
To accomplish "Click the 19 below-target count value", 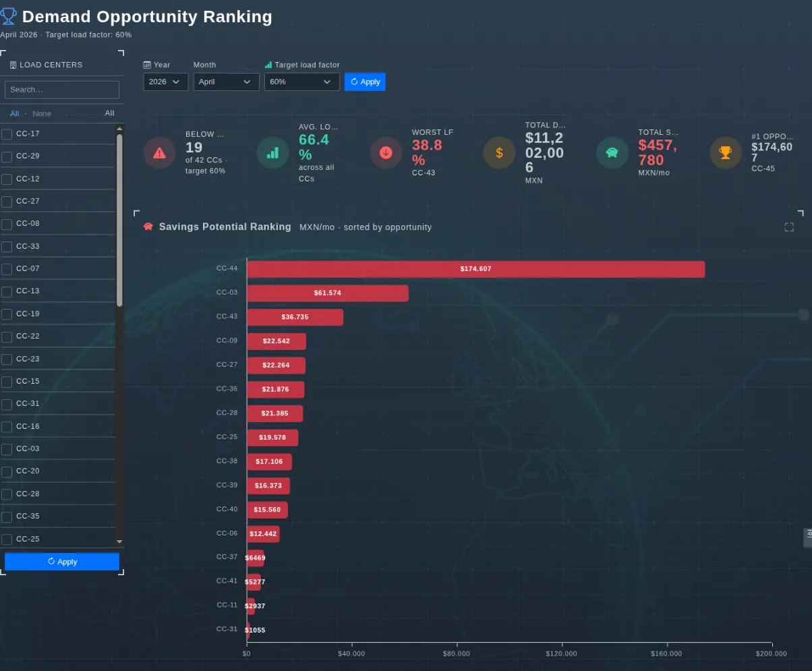I will pos(194,148).
